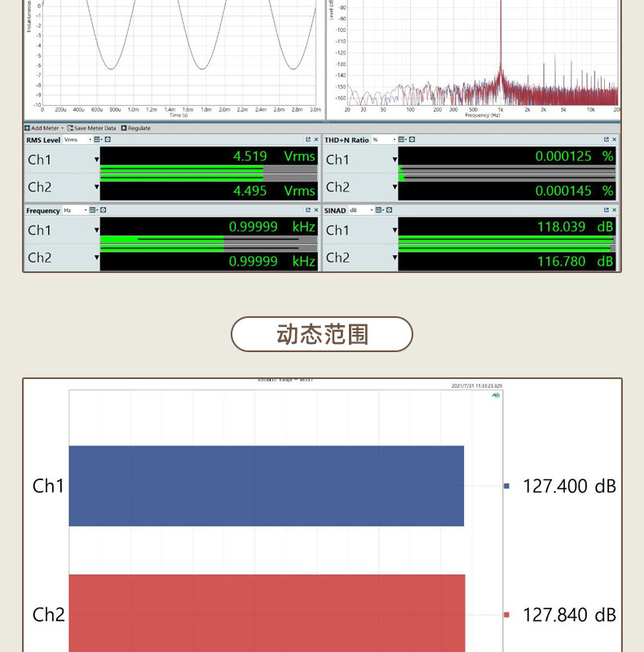
Task: Click the Frequency Ch1 bar graph
Action: tap(209, 239)
